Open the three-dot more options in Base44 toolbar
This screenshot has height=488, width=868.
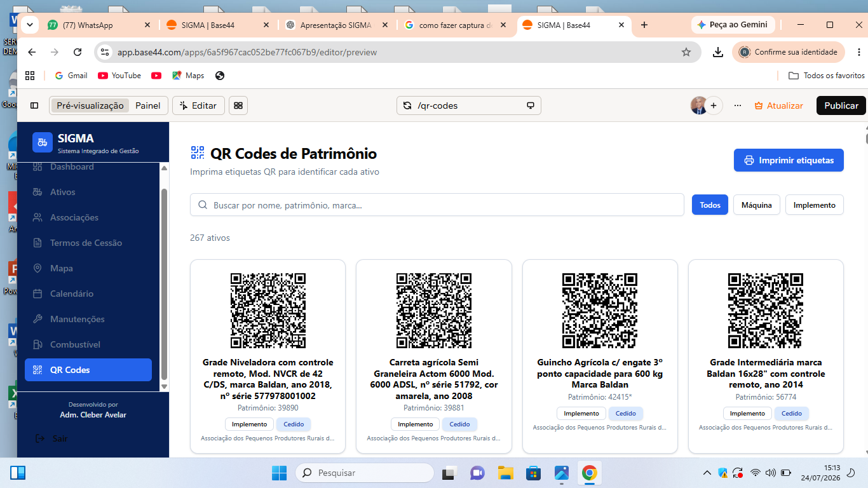pyautogui.click(x=738, y=105)
